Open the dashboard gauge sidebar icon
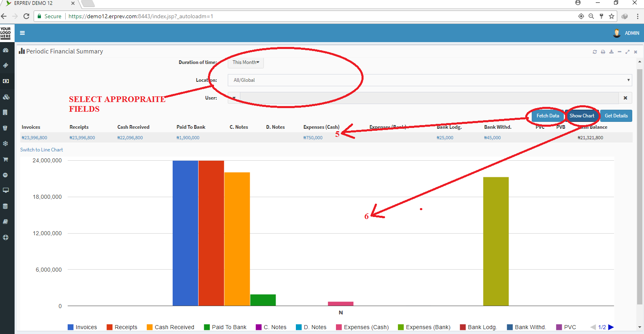 tap(6, 50)
